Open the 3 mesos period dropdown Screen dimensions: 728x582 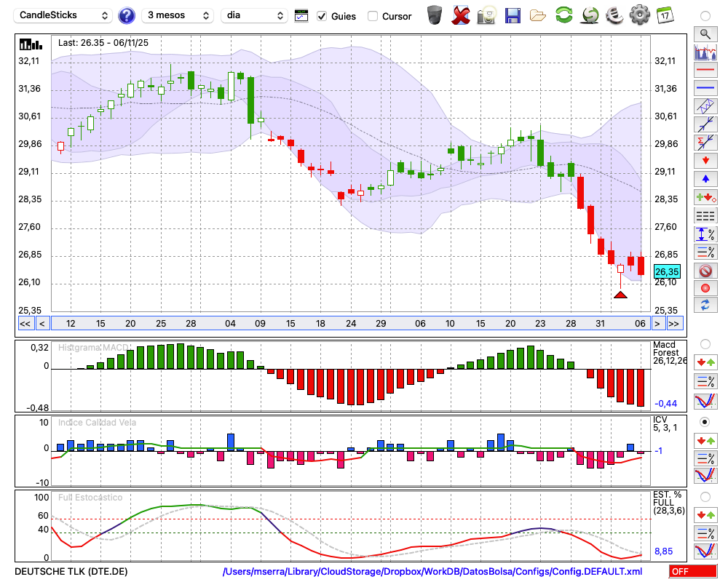[x=178, y=15]
